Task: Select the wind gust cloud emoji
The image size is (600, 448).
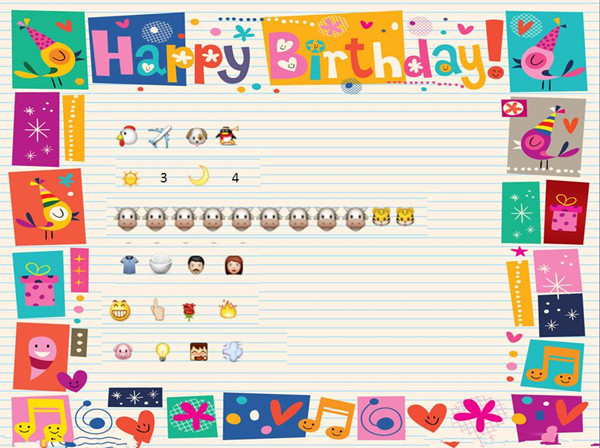Action: click(x=232, y=352)
